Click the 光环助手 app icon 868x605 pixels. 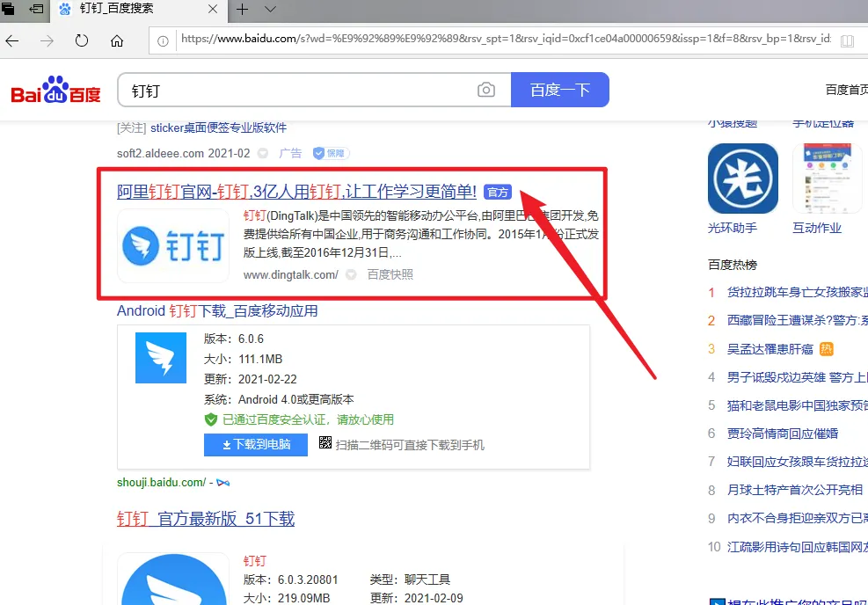742,179
